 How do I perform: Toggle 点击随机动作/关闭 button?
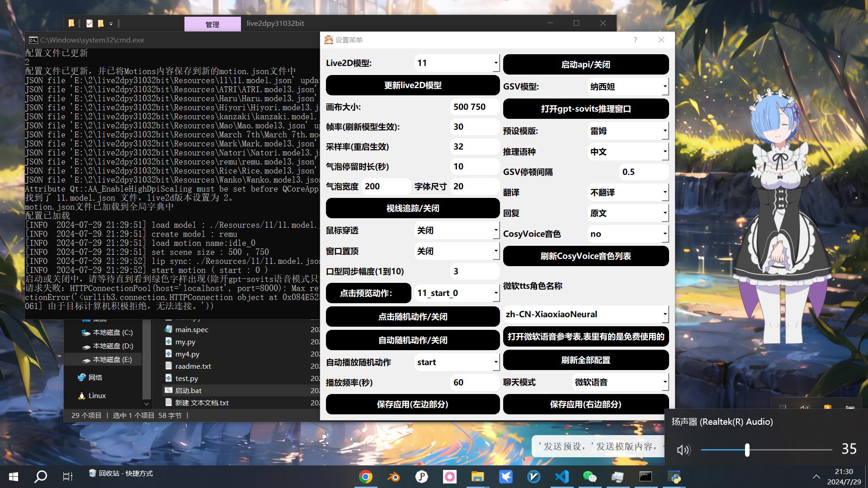point(413,317)
